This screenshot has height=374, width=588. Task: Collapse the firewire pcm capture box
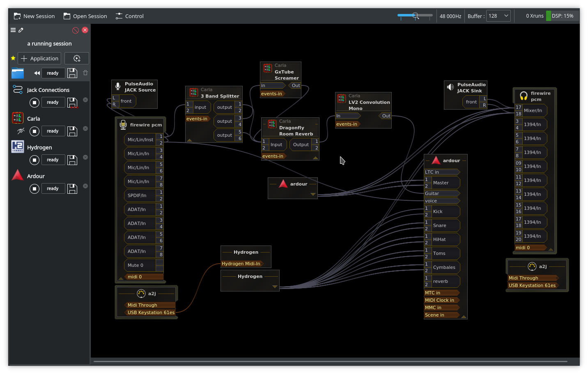[x=121, y=278]
